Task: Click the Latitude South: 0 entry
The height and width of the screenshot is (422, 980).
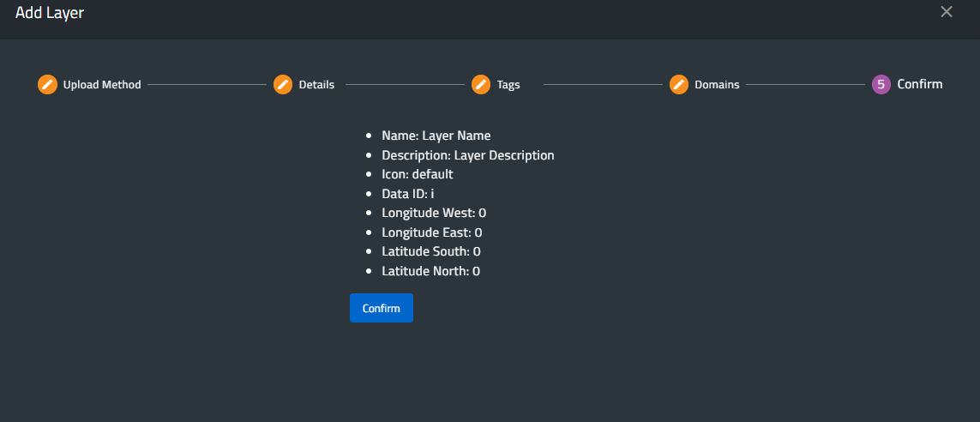Action: (430, 251)
